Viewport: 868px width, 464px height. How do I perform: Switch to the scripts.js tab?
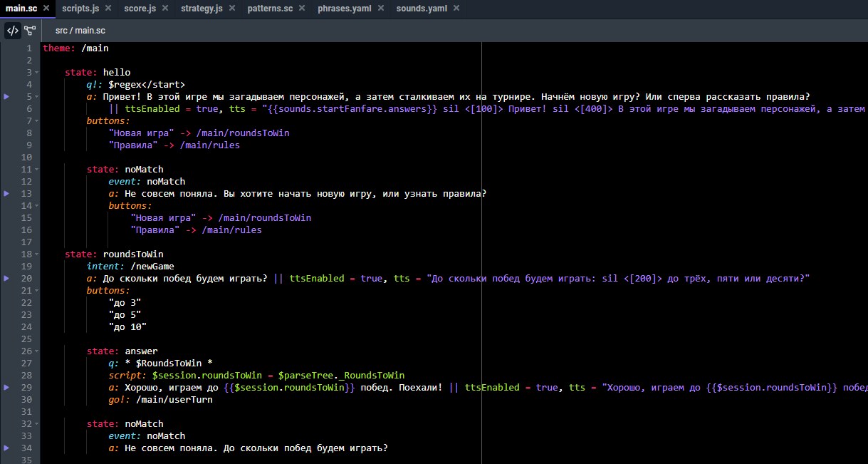tap(80, 9)
